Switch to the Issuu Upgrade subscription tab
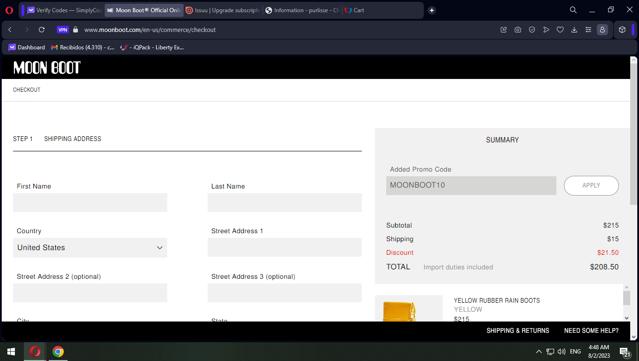Viewport: 639px width, 361px height. coord(223,11)
